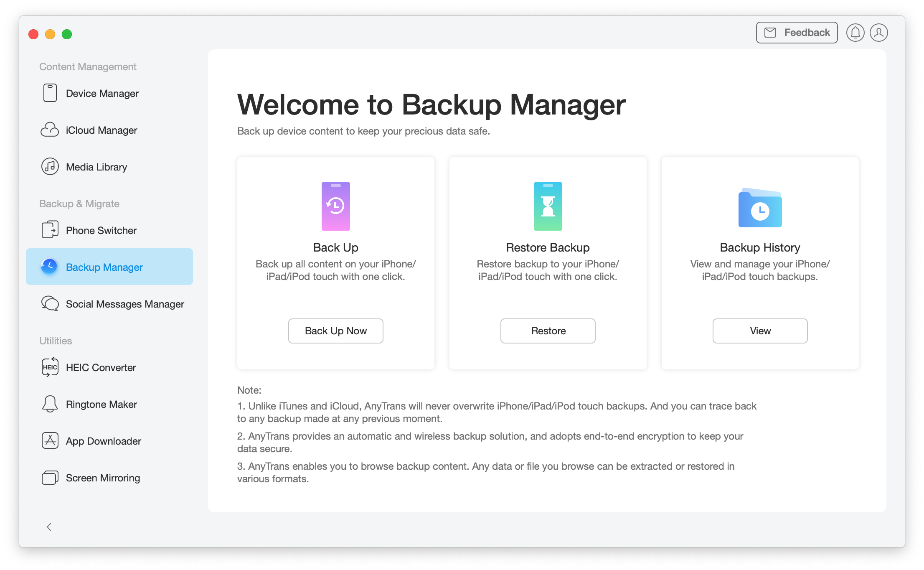The height and width of the screenshot is (570, 924).
Task: Click the Welcome to Backup Manager heading
Action: tap(432, 104)
